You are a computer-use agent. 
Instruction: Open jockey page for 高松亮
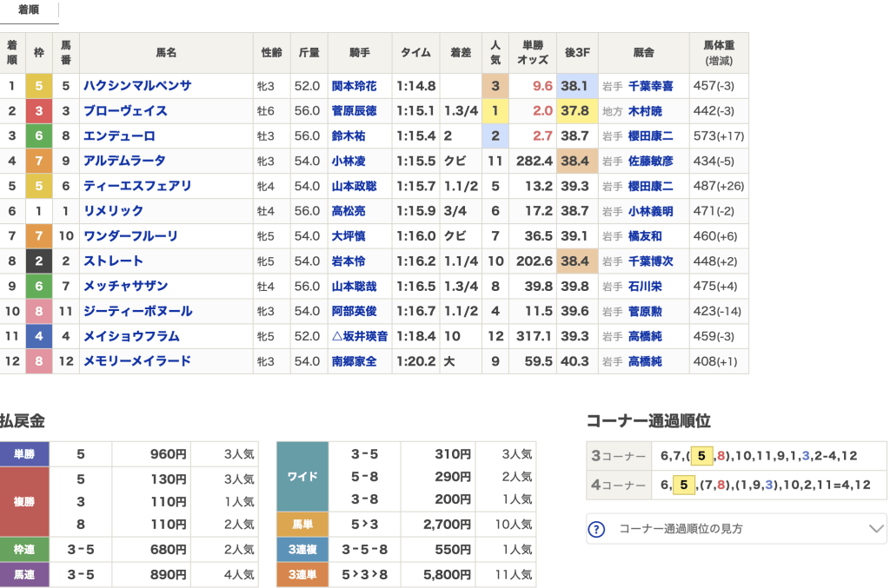pos(349,210)
